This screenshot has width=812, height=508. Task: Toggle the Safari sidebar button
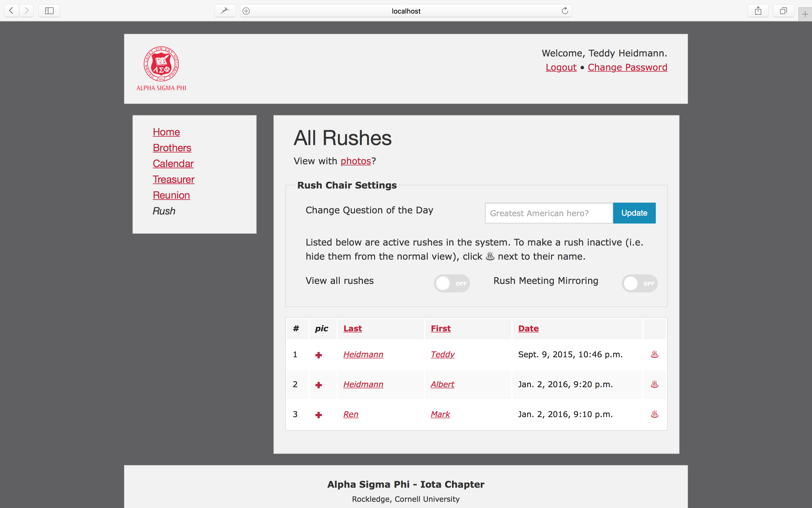[49, 11]
